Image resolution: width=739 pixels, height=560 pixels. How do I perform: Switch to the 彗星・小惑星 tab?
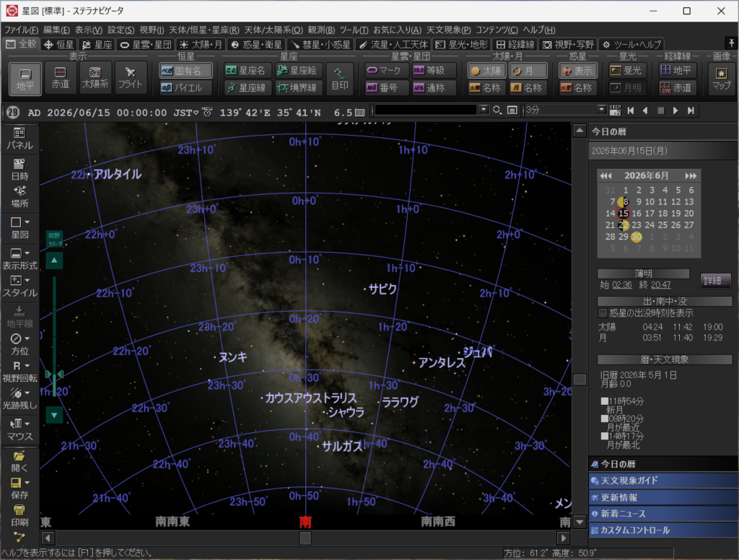[321, 45]
